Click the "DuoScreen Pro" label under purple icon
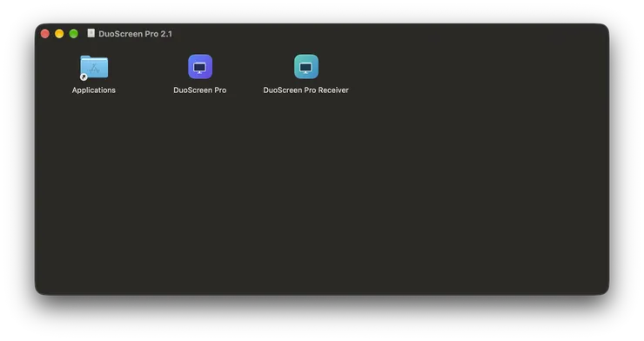The image size is (644, 341). (200, 90)
